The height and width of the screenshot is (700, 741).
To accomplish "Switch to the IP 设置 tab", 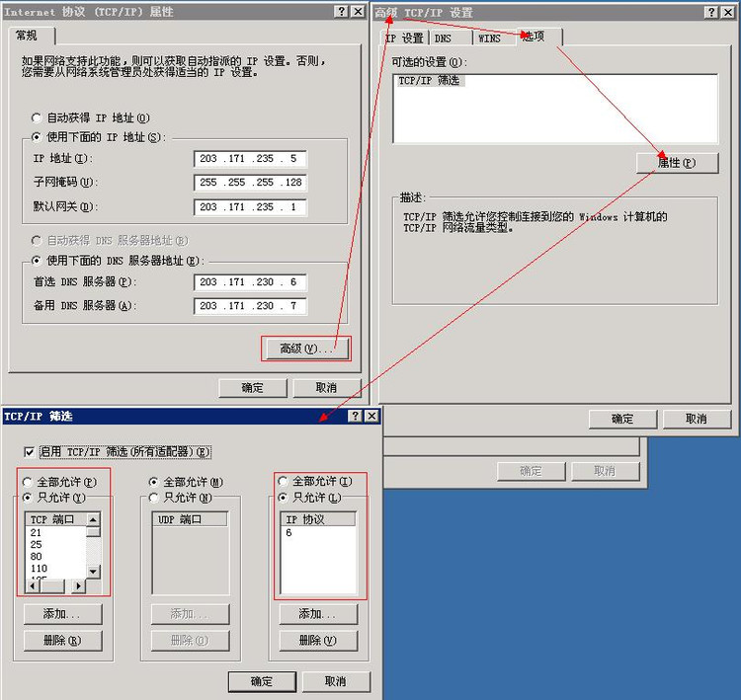I will pos(404,39).
